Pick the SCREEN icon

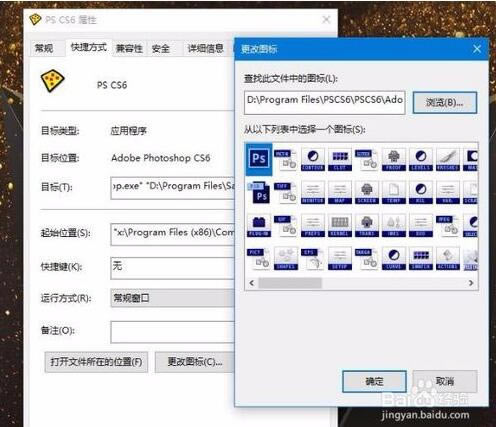click(367, 192)
